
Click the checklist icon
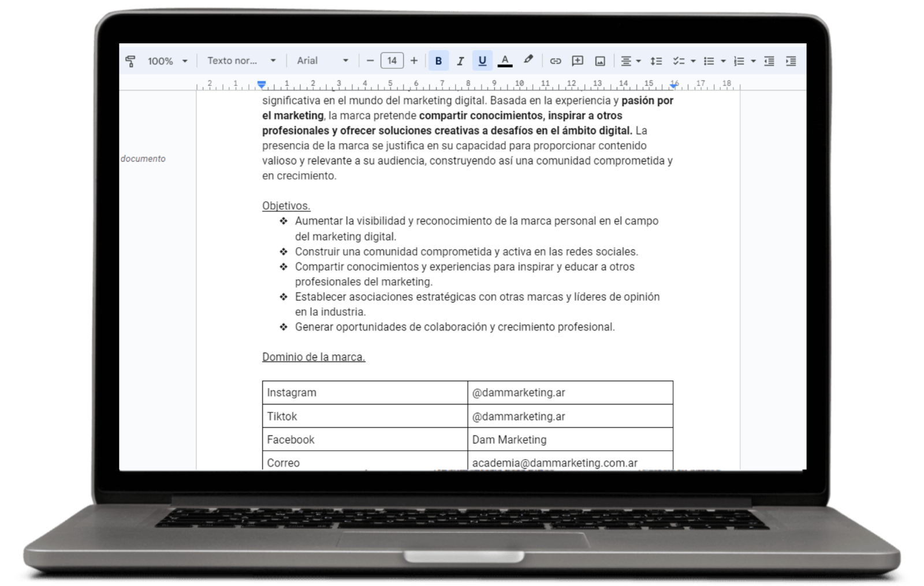pyautogui.click(x=679, y=61)
